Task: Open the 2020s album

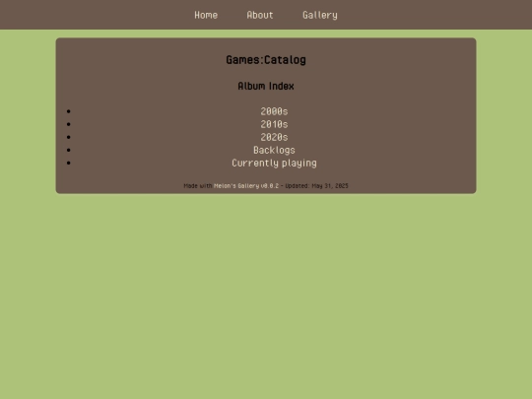Action: [274, 137]
